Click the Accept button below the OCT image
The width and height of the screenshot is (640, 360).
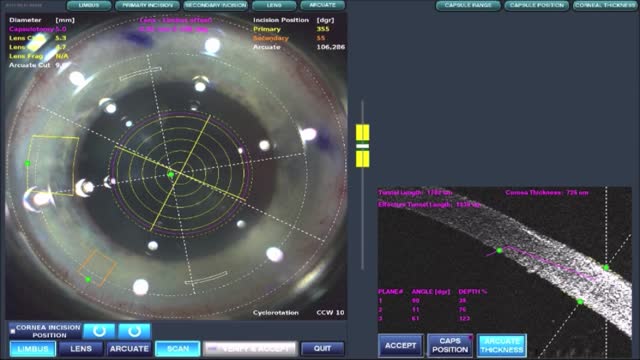(x=400, y=346)
